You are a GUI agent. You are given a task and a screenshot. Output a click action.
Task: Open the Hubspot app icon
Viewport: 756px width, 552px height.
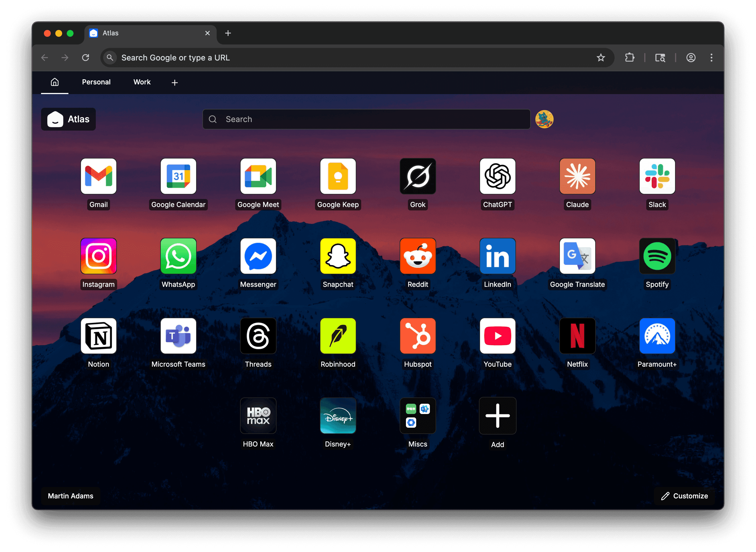point(418,336)
